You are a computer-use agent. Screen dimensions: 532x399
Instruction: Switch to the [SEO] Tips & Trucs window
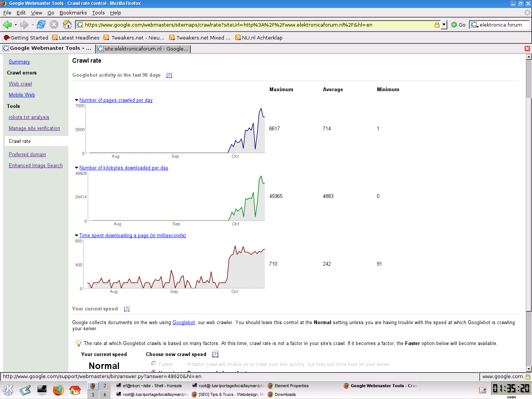[x=228, y=394]
